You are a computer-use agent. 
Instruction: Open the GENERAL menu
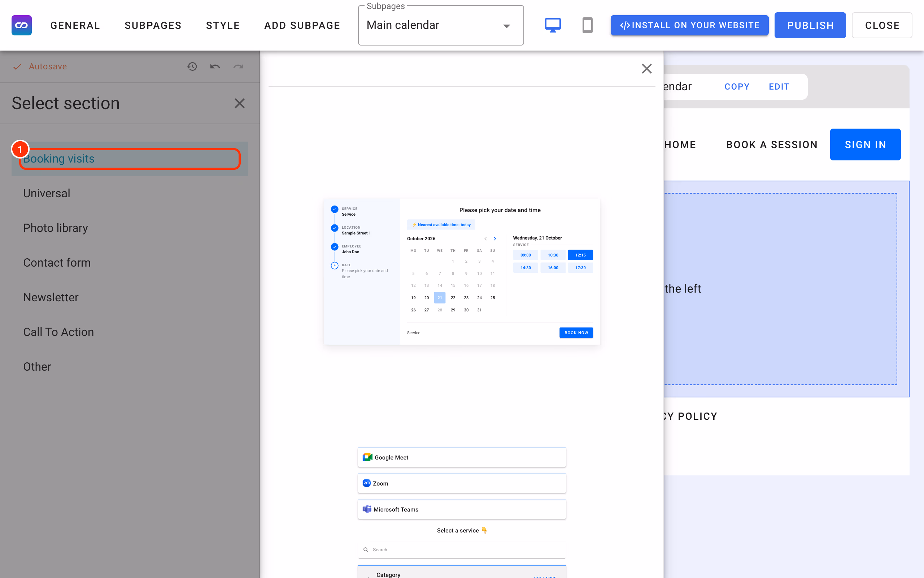[75, 25]
